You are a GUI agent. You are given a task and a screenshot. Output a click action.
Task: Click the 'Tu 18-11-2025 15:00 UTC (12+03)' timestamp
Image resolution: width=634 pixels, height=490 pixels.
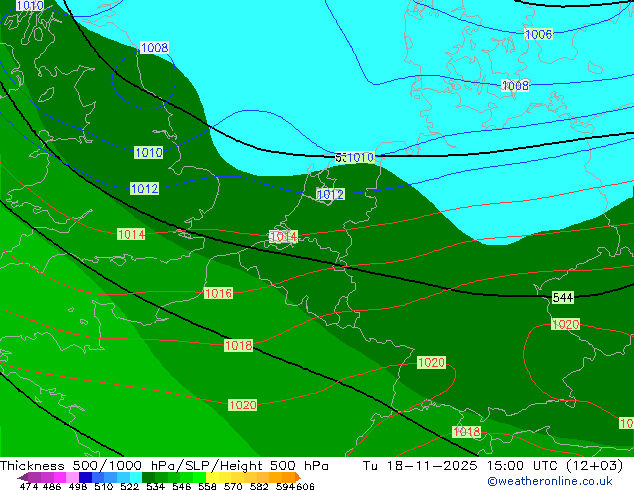[x=493, y=466]
